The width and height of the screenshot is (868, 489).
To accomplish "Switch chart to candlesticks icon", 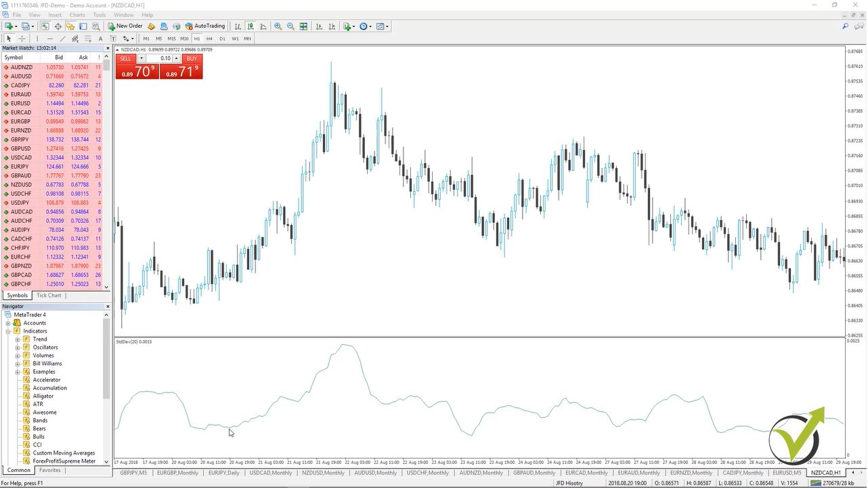I will (x=251, y=26).
